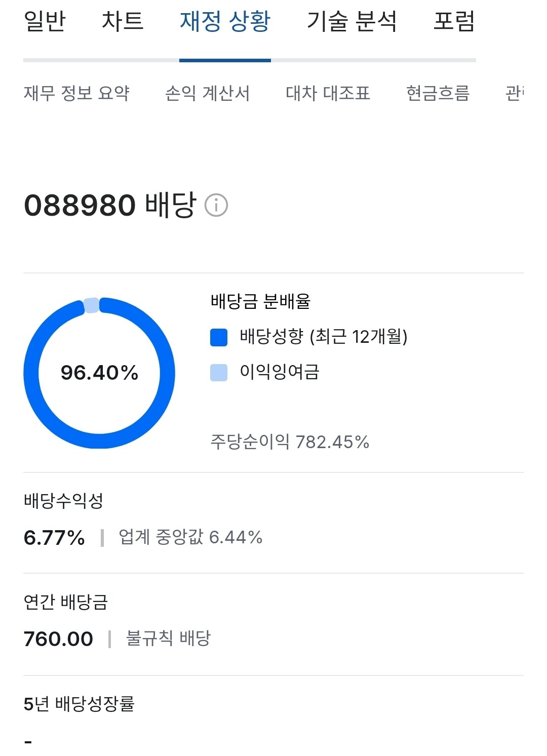
Task: Tap the 불규칙 배당 label
Action: pyautogui.click(x=168, y=638)
